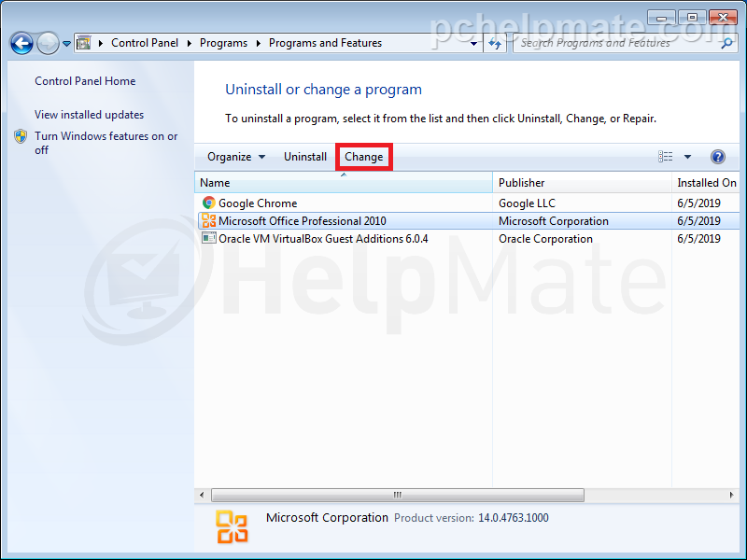The height and width of the screenshot is (560, 747).
Task: Close the Programs and Features window
Action: click(723, 18)
